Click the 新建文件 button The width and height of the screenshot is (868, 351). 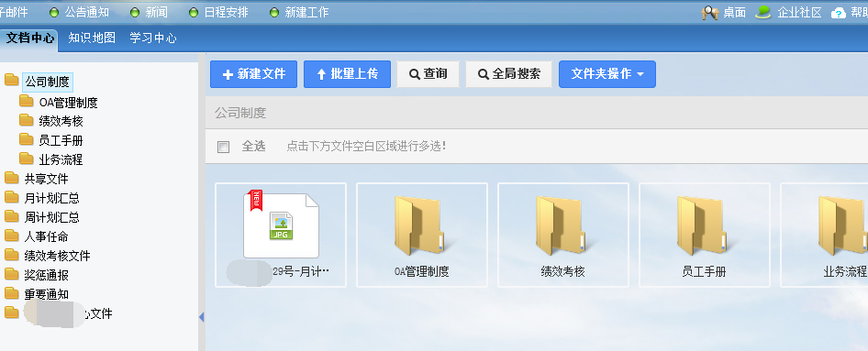coord(253,74)
